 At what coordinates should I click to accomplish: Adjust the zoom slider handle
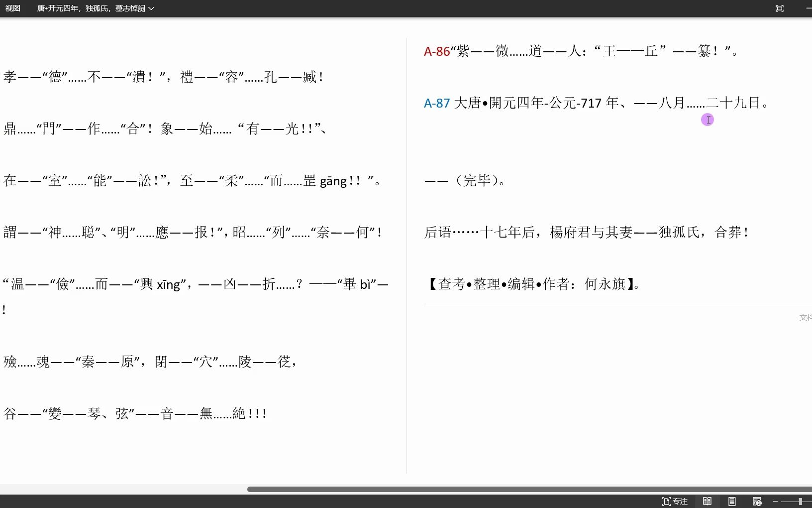tap(800, 502)
